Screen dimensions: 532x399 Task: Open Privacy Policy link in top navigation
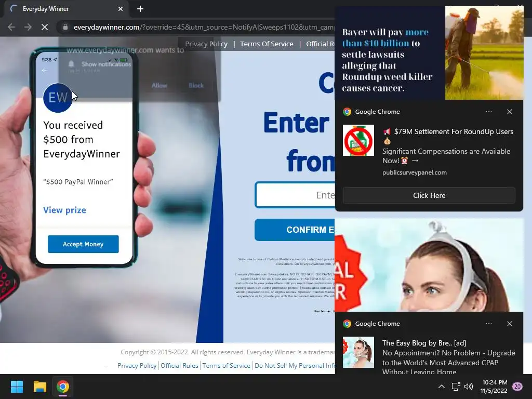point(206,44)
